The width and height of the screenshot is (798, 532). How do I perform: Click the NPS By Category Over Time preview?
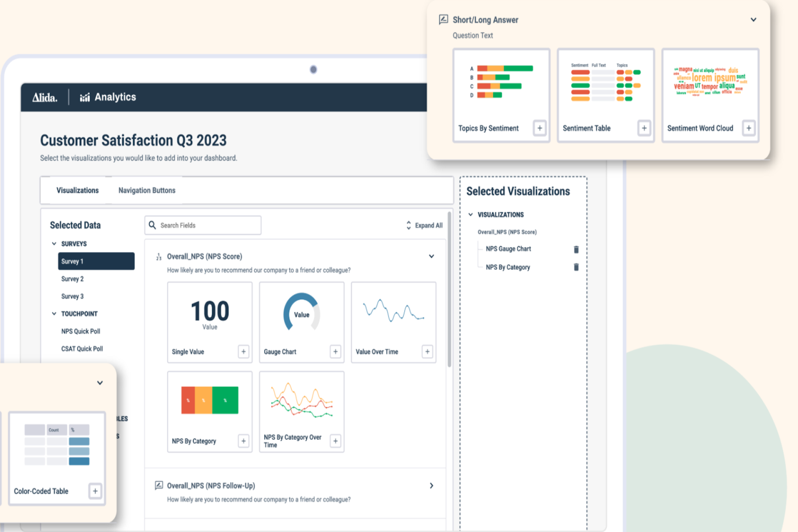[302, 400]
